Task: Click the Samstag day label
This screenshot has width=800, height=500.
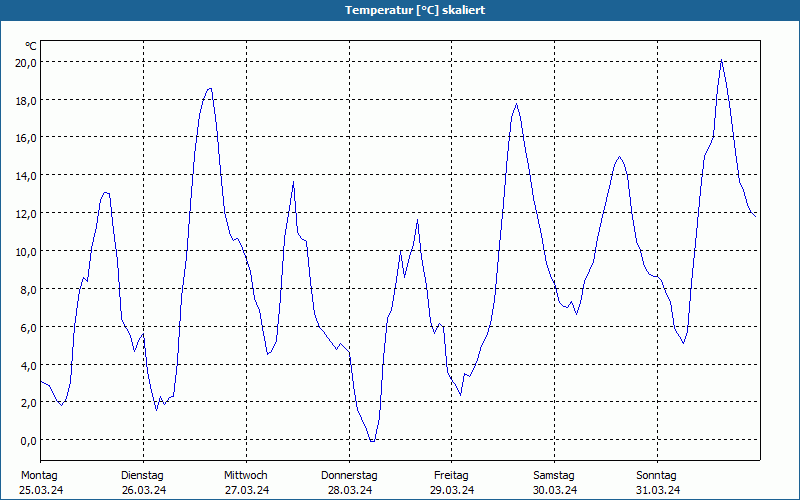Action: click(x=554, y=476)
